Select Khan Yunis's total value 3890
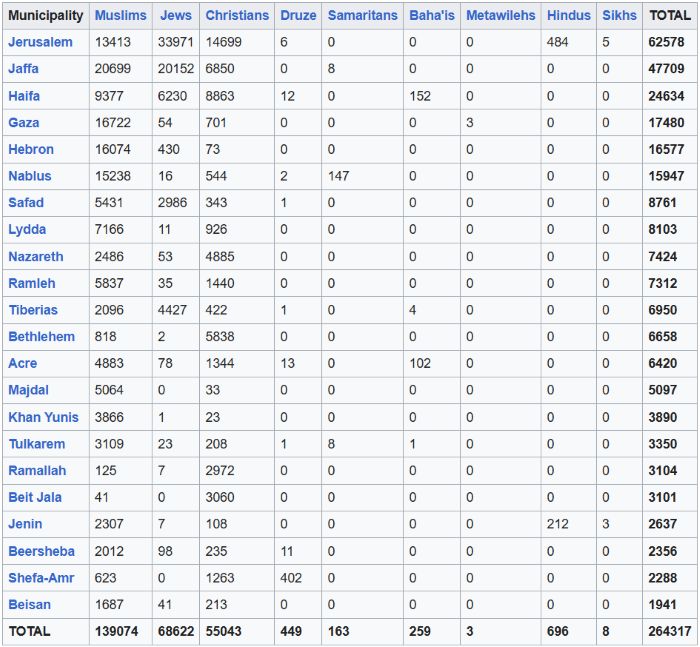 (662, 417)
